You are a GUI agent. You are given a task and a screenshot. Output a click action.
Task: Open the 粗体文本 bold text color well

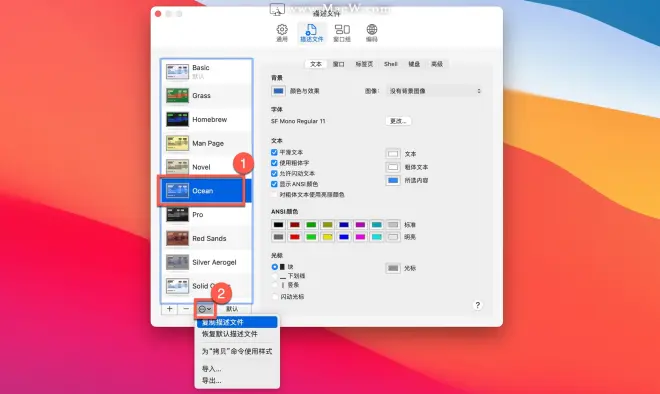pos(393,167)
